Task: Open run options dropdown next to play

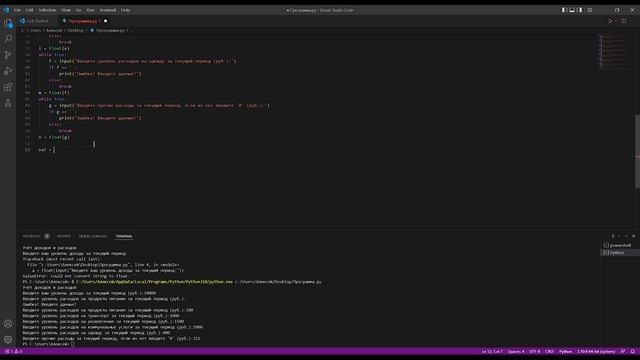Action: tap(616, 21)
